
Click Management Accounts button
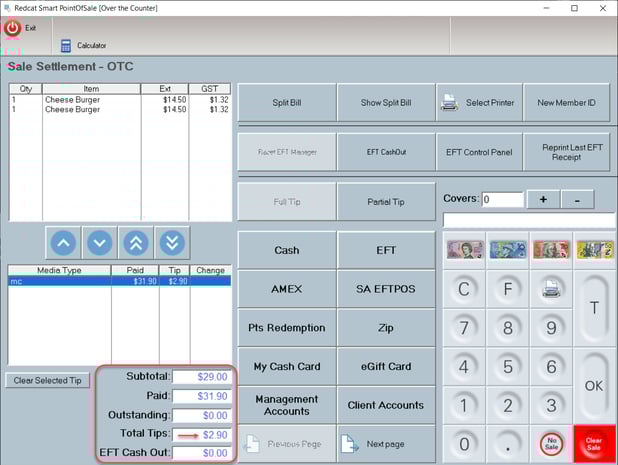click(287, 405)
